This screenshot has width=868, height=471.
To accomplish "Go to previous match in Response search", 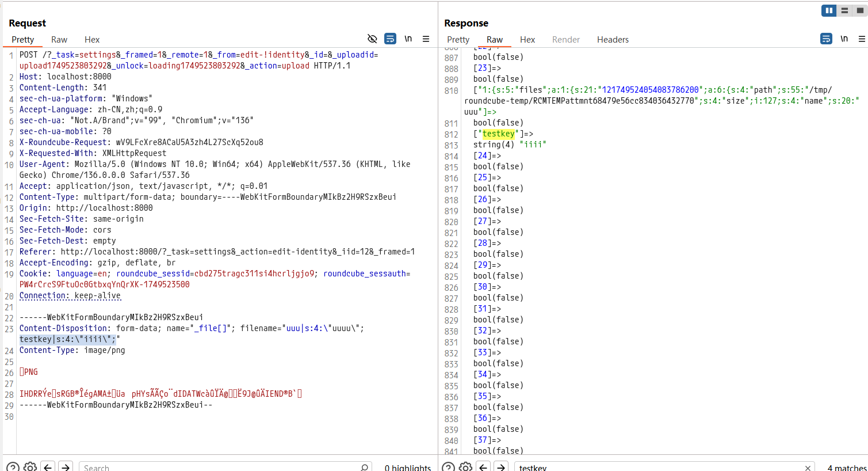I will point(483,467).
